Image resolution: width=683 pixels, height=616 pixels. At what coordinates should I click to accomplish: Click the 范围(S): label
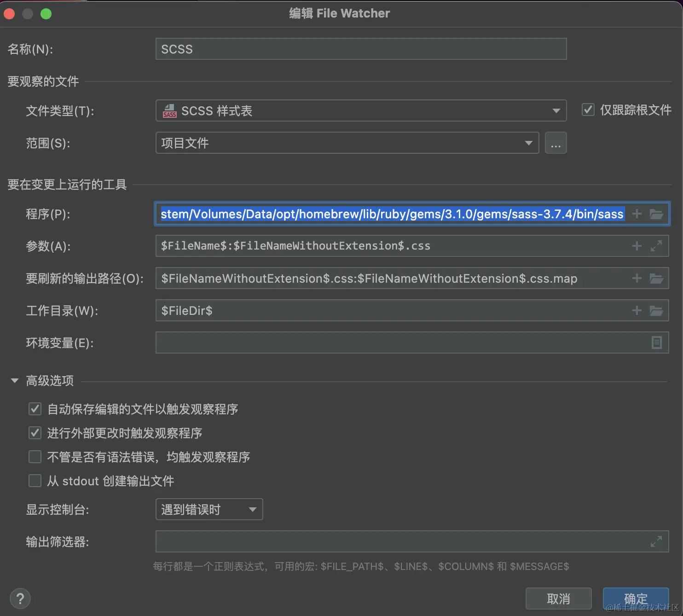click(x=48, y=143)
